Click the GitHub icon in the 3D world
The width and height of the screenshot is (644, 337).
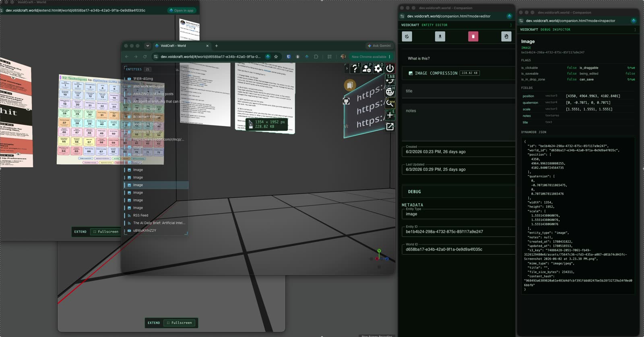[x=346, y=101]
